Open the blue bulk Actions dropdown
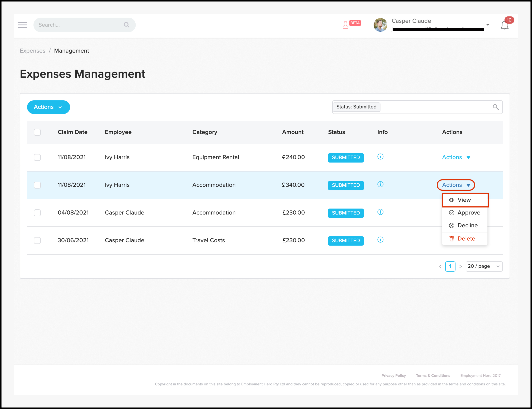The width and height of the screenshot is (532, 409). [x=48, y=107]
